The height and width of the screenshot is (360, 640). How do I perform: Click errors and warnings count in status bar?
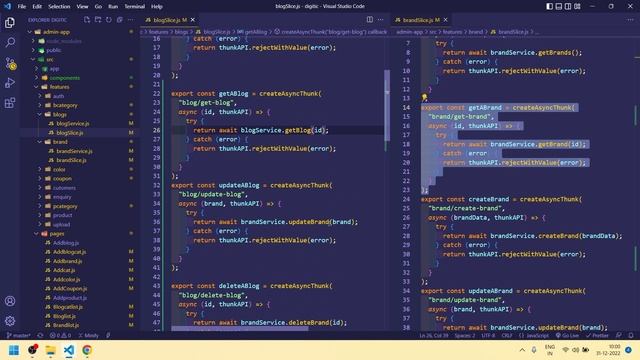[60, 336]
